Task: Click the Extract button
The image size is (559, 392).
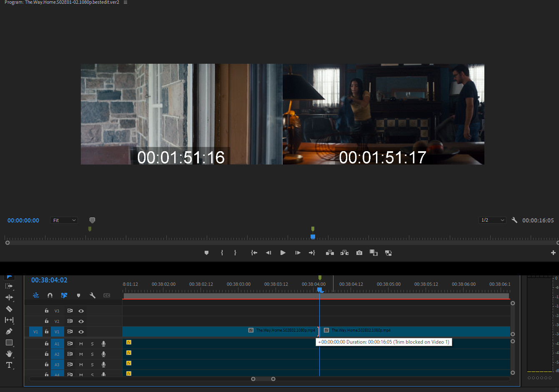Action: coord(344,253)
